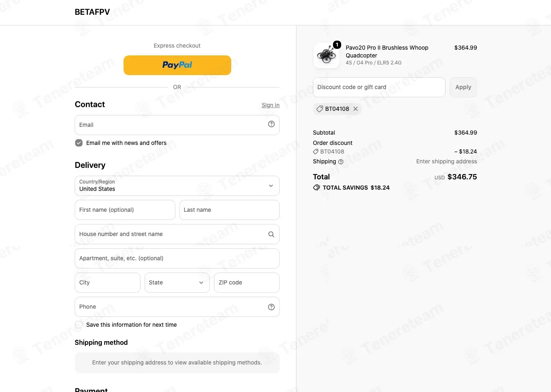Focus the Last name field

230,210
